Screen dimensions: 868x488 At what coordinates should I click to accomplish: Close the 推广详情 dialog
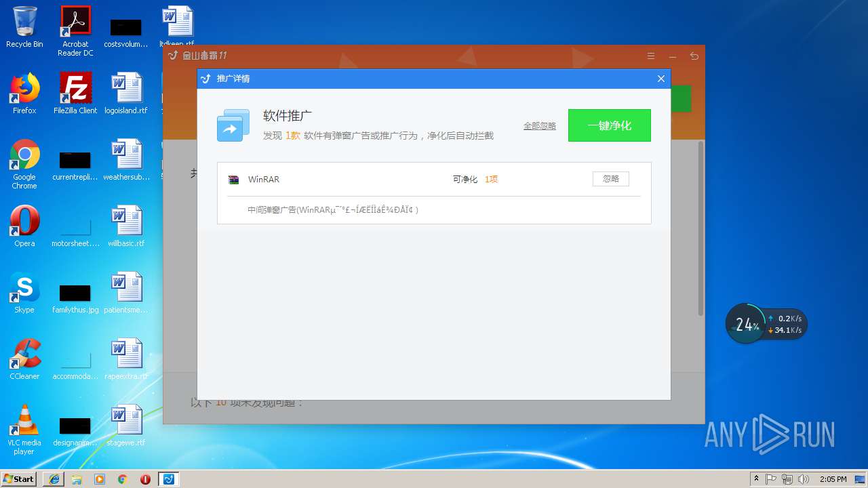661,79
